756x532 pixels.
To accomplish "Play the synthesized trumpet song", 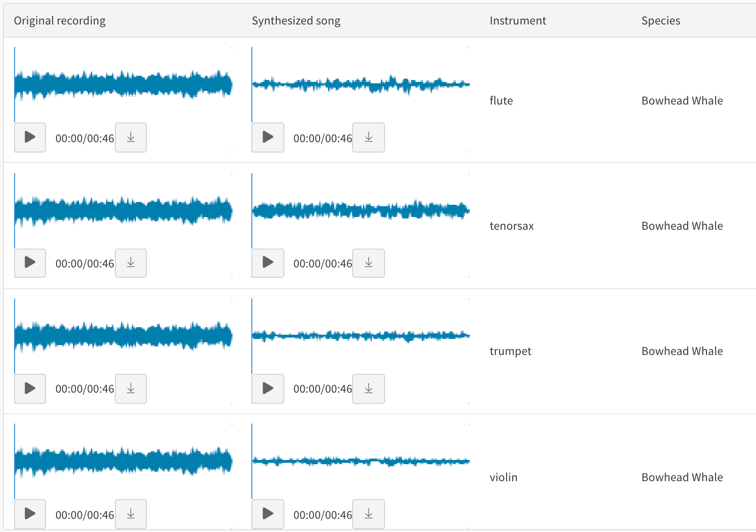I will (267, 388).
